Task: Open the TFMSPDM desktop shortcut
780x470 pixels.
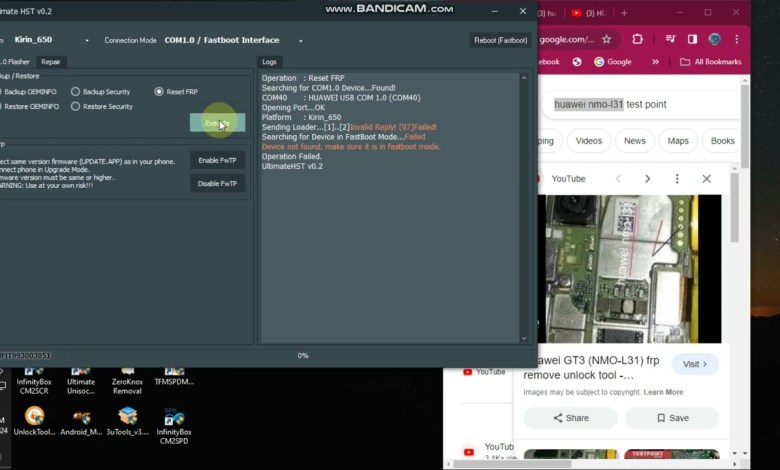Action: [x=174, y=377]
